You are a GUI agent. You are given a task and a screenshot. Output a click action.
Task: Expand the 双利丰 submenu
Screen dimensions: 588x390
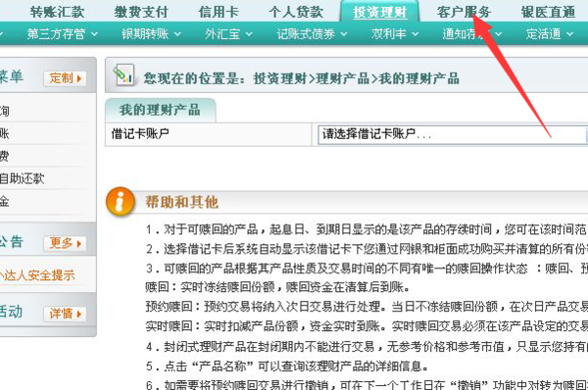click(395, 34)
